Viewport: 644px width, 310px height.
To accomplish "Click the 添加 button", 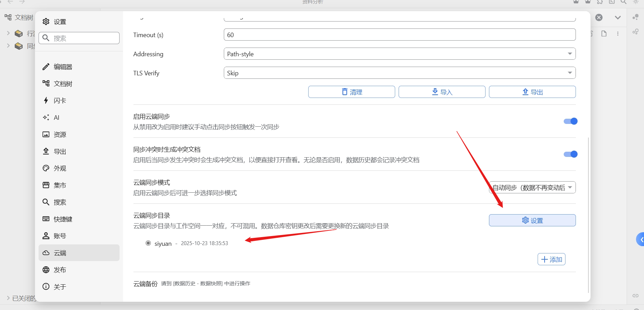I will click(552, 259).
